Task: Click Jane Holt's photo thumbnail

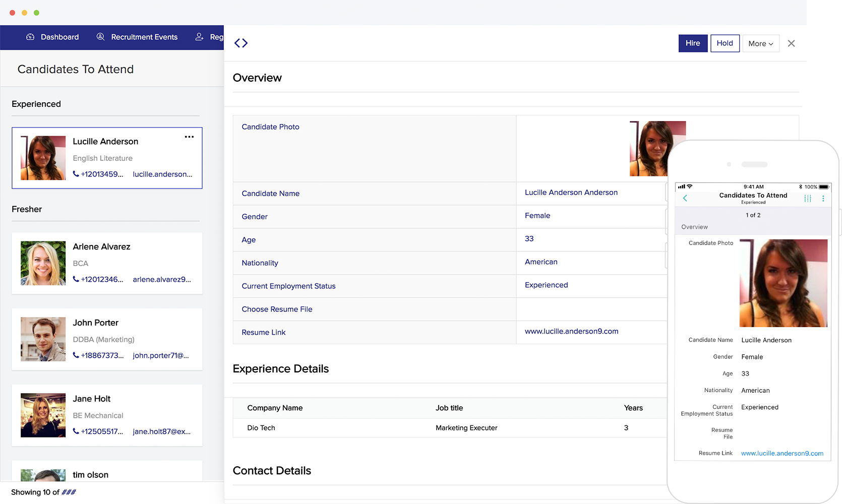Action: (43, 415)
